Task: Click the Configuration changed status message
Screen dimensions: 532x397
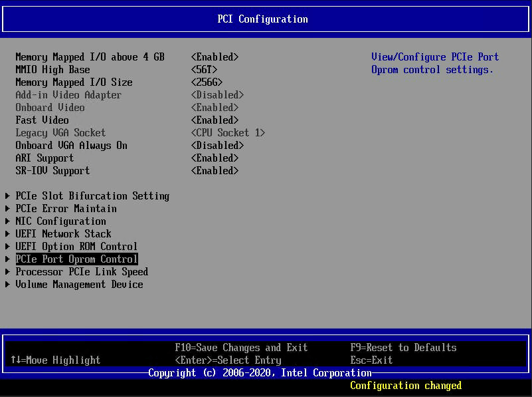Action: coord(406,386)
